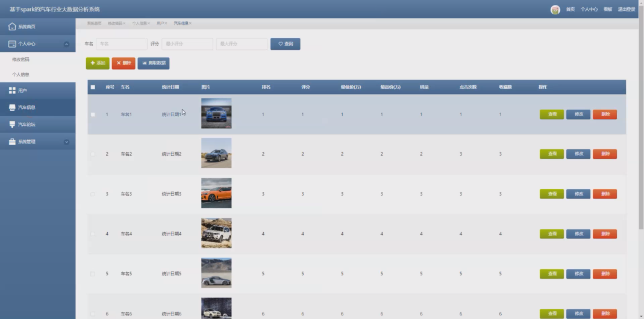This screenshot has height=319, width=644.
Task: Click the 个人中心 card icon in sidebar
Action: [x=12, y=44]
